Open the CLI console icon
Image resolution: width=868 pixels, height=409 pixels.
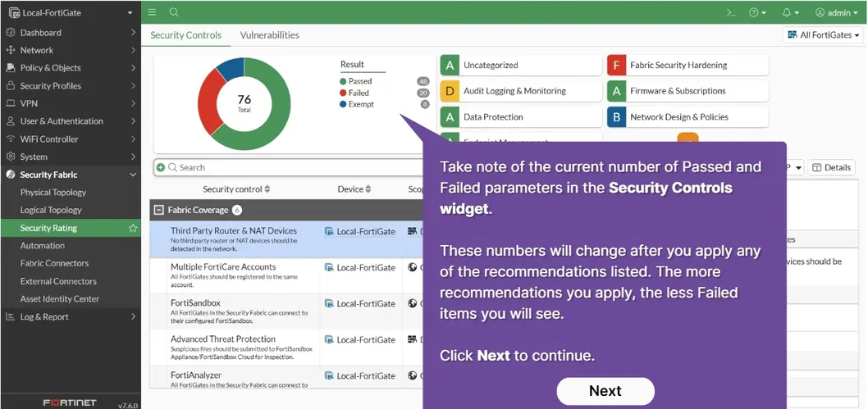tap(731, 13)
